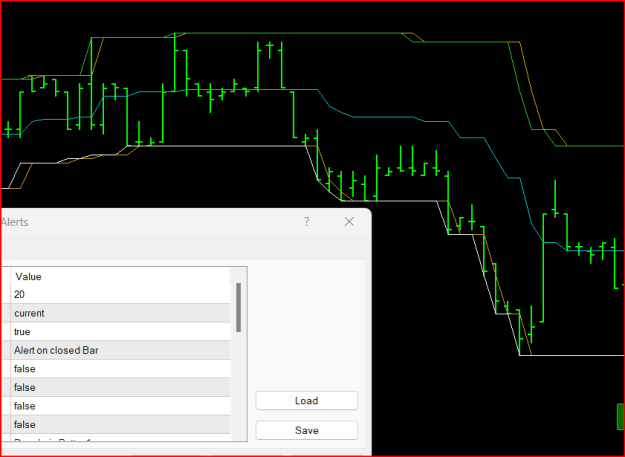Open the "current" value dropdown cell
The width and height of the screenshot is (625, 457).
pos(121,313)
